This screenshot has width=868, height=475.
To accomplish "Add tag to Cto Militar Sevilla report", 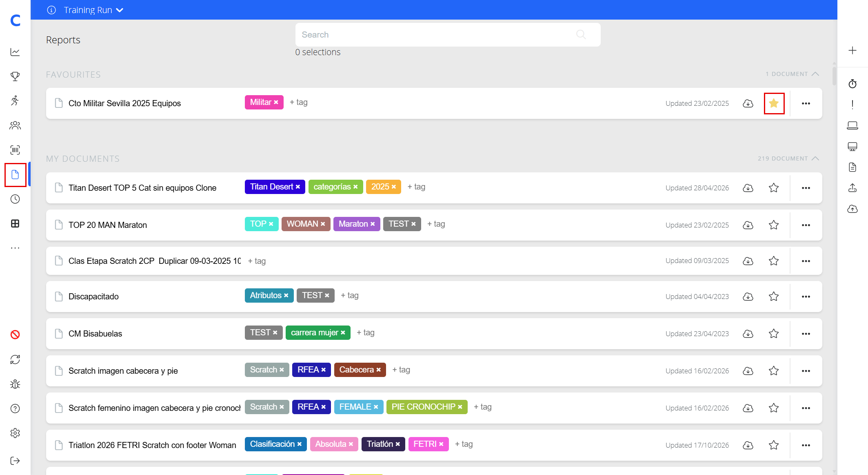I will pyautogui.click(x=299, y=102).
